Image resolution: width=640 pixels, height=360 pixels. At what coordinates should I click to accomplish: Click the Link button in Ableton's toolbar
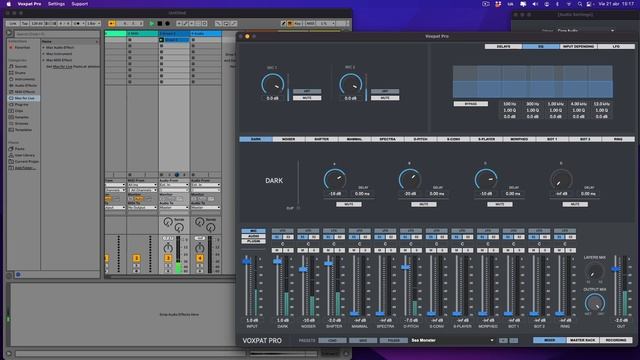pyautogui.click(x=13, y=24)
